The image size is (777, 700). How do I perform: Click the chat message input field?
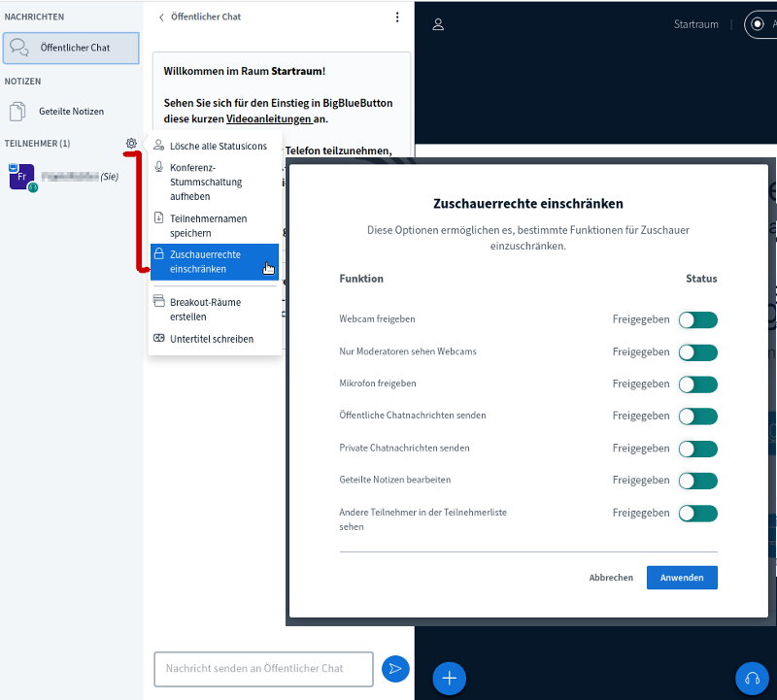[x=262, y=668]
